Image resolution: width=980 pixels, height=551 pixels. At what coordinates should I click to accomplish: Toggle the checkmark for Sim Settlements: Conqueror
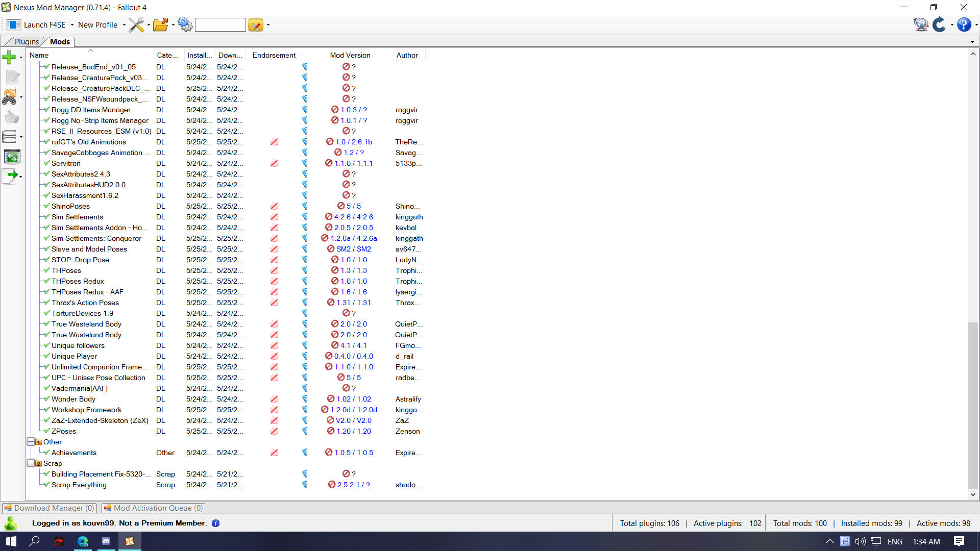46,238
